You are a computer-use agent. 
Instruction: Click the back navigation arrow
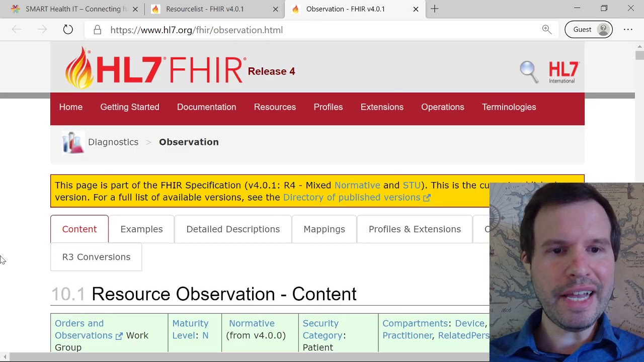(17, 30)
